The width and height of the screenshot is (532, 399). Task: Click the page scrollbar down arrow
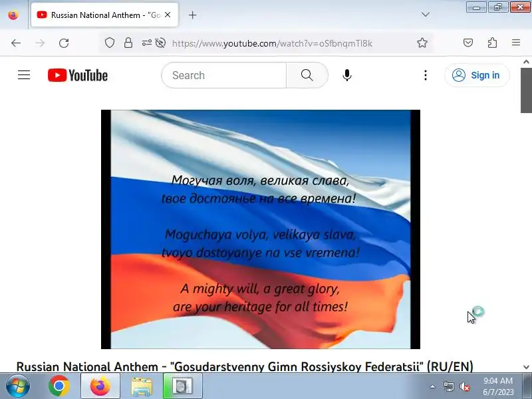pyautogui.click(x=526, y=367)
